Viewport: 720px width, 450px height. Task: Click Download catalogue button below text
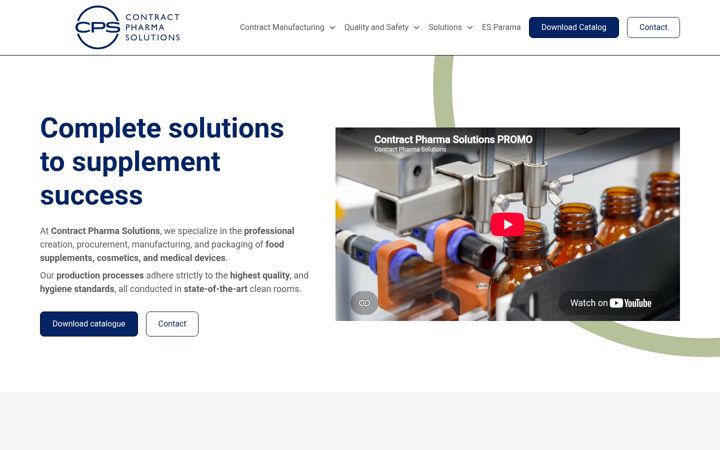pos(89,324)
